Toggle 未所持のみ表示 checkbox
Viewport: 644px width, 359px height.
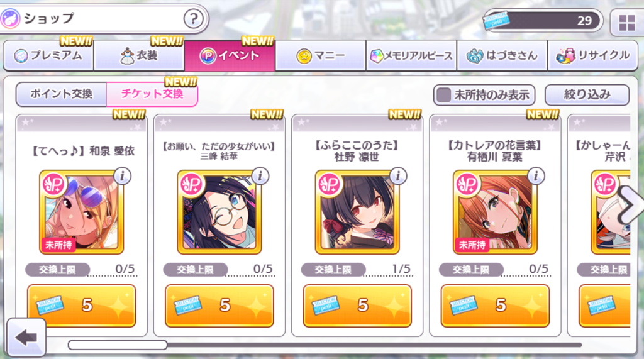point(443,95)
